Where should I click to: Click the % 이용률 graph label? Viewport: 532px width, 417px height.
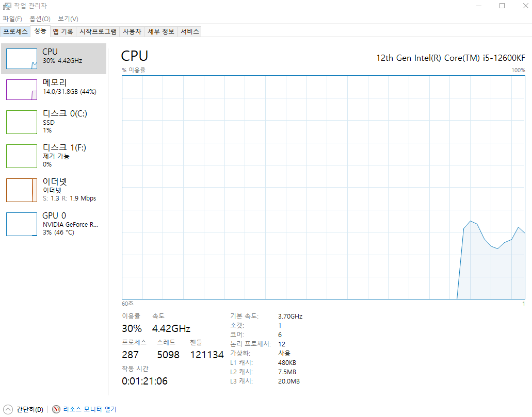[x=133, y=70]
